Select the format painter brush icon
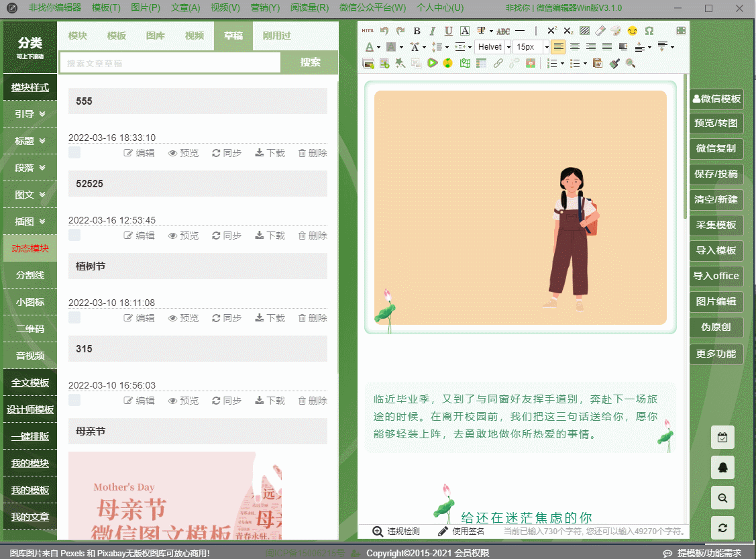756x559 pixels. pyautogui.click(x=614, y=63)
